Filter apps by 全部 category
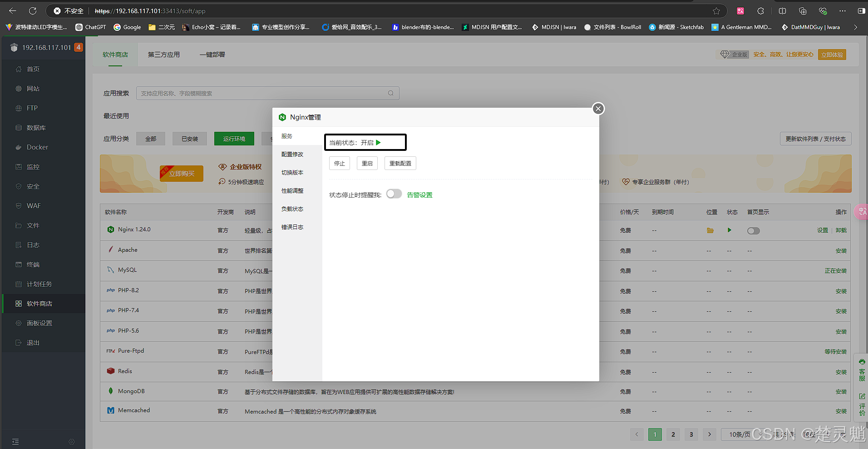868x449 pixels. [x=151, y=139]
